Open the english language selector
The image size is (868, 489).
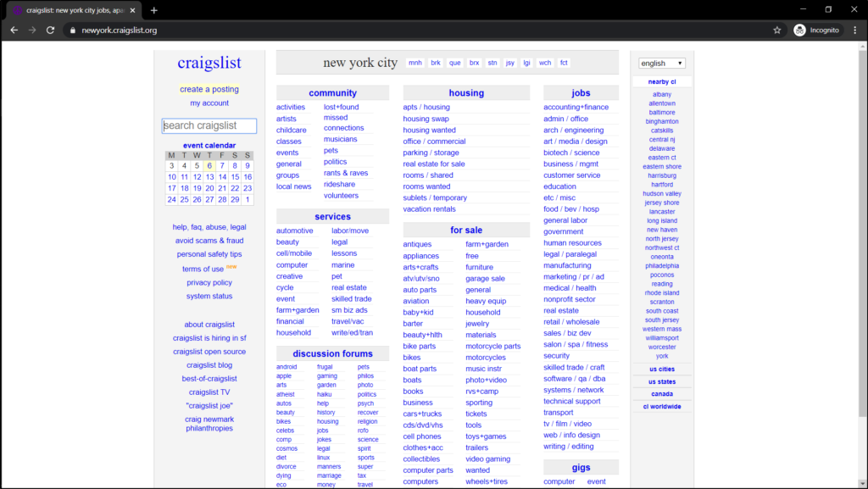[x=662, y=62]
